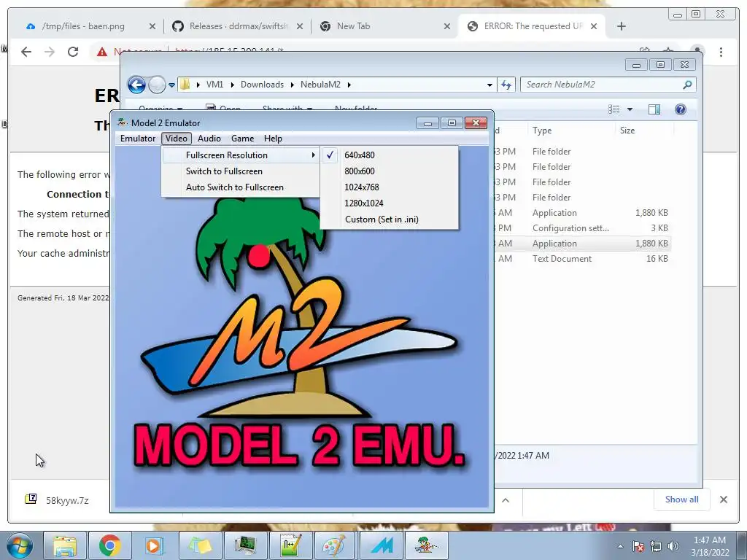Open Explorer help icon
The width and height of the screenshot is (747, 560).
tap(681, 109)
